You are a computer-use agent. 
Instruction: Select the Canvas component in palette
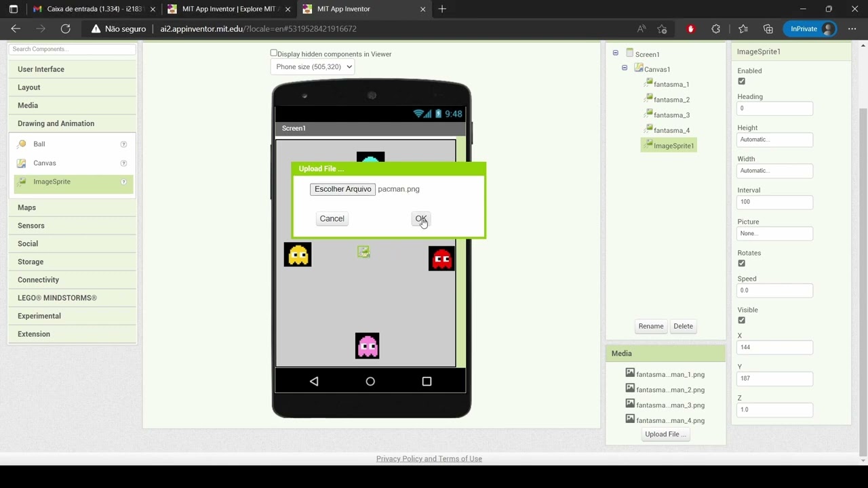(x=45, y=163)
